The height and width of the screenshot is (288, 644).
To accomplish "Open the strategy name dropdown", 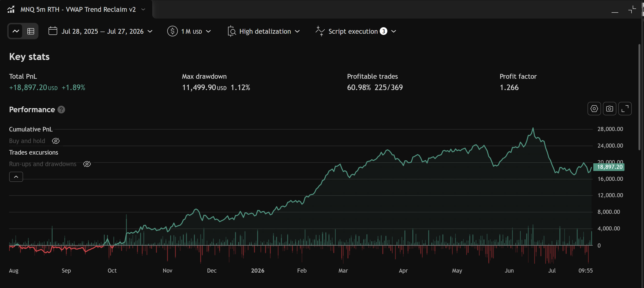I will tap(143, 10).
